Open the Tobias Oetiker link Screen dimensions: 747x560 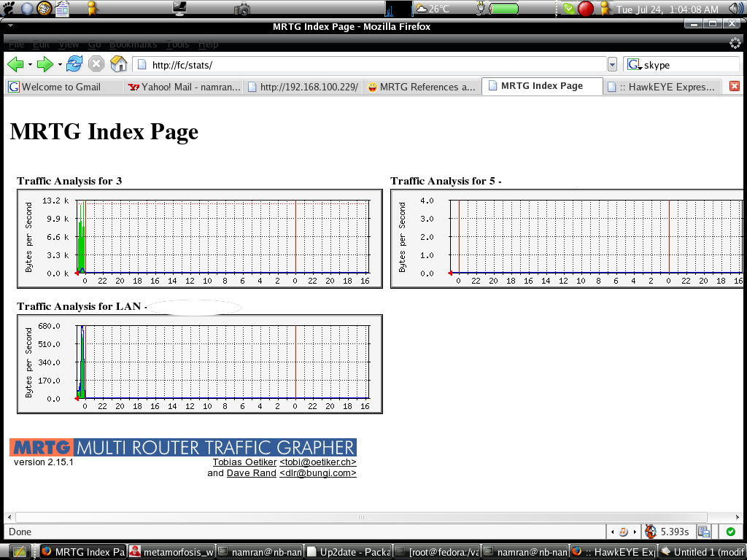click(244, 462)
